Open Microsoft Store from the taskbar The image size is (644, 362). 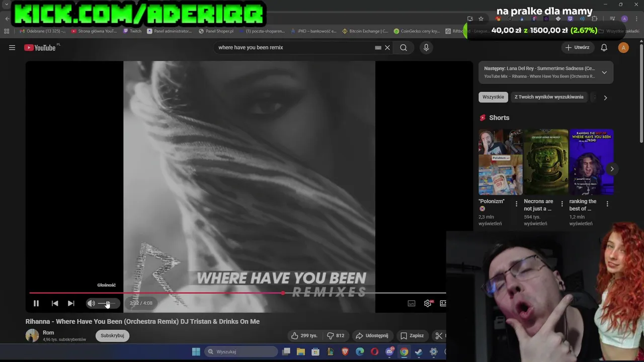[315, 351]
